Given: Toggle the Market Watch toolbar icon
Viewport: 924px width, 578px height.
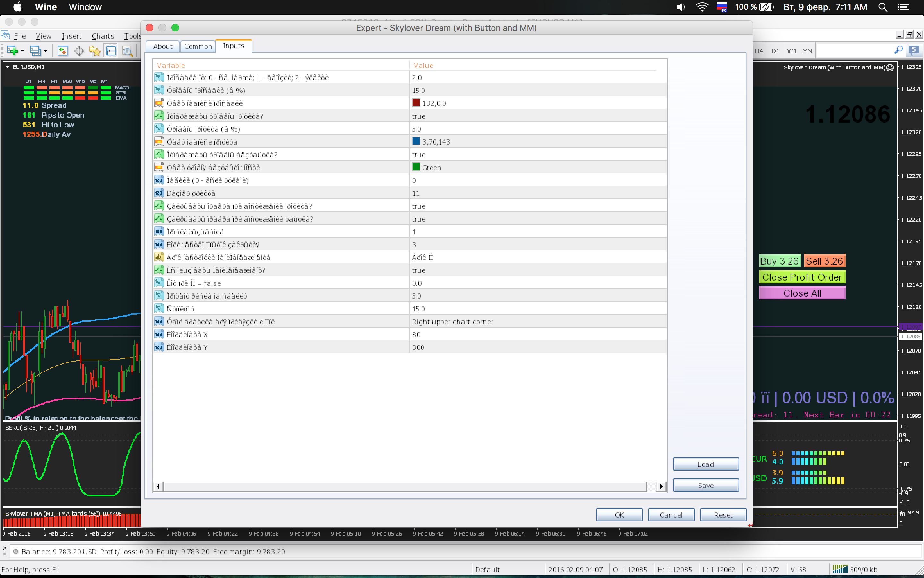Looking at the screenshot, I should coord(63,51).
